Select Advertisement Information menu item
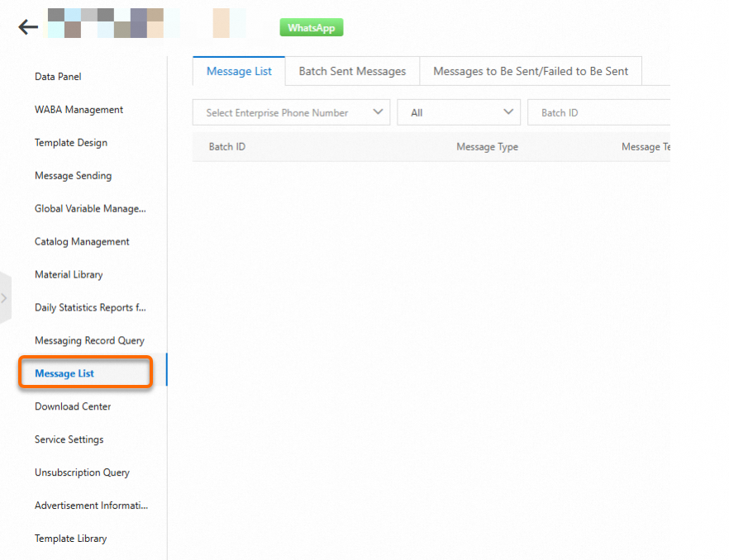 (91, 505)
